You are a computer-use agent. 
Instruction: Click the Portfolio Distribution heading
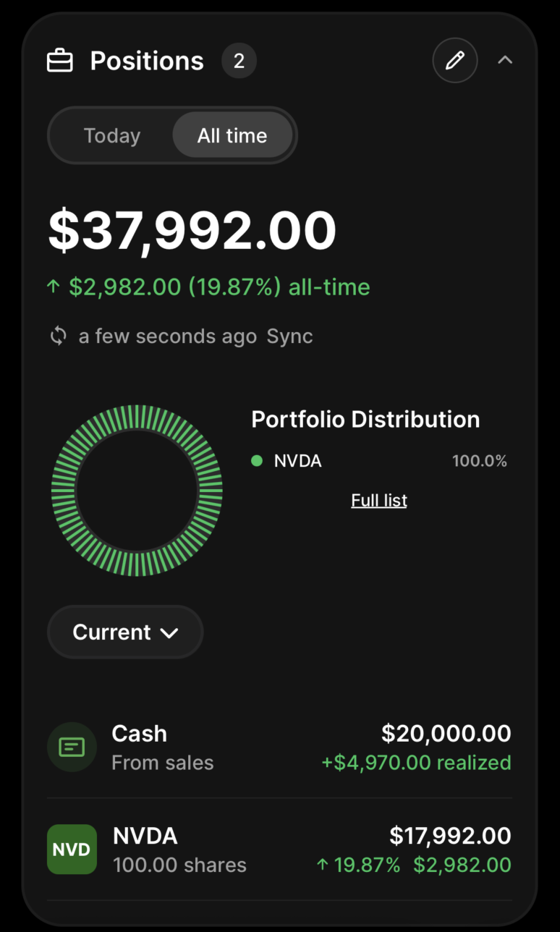tap(365, 420)
